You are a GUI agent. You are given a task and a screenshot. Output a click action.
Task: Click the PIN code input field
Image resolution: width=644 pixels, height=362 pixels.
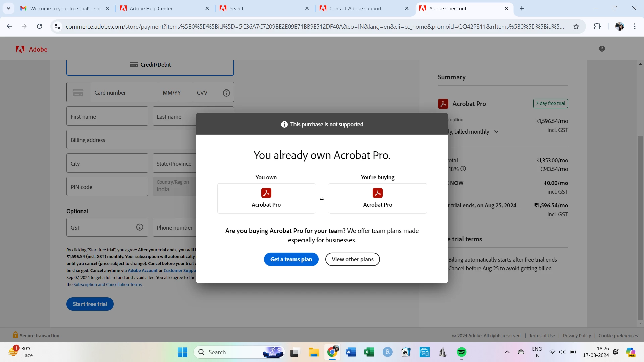[x=107, y=187]
